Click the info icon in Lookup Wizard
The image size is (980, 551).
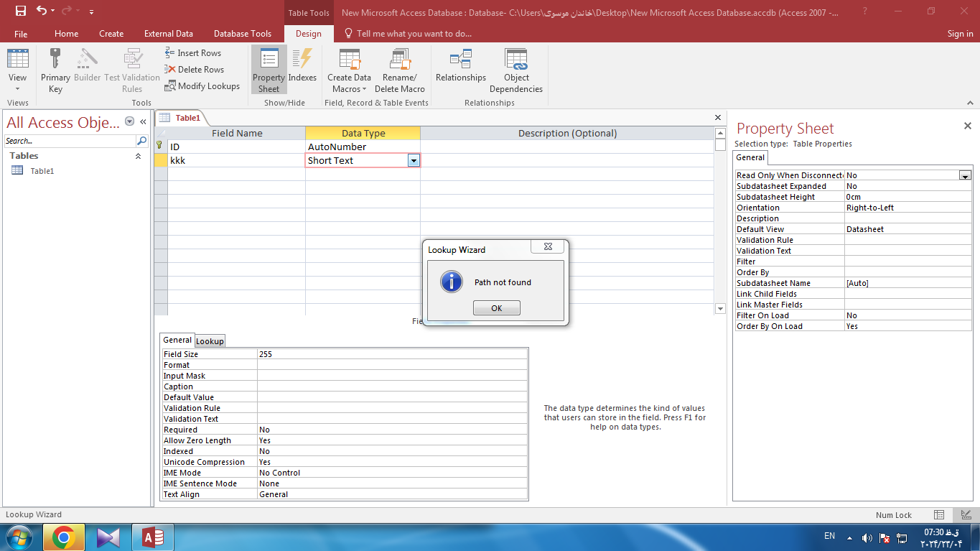452,282
